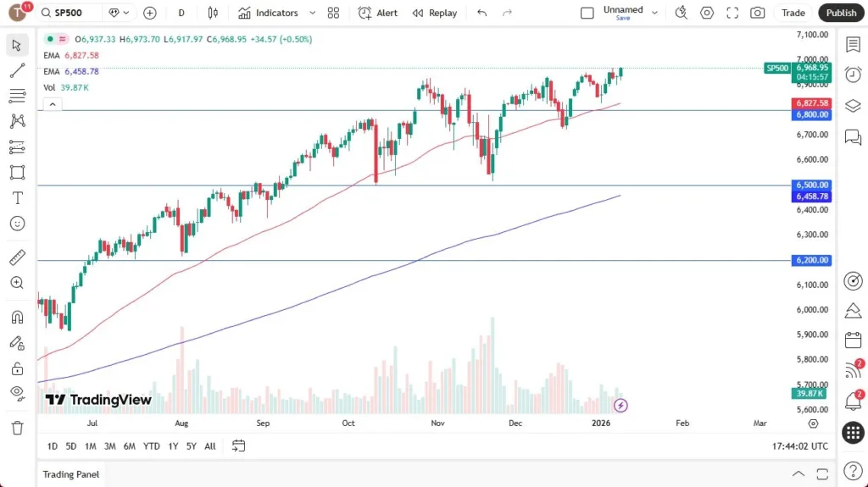
Task: Open the calendar panel icon
Action: coord(853,340)
